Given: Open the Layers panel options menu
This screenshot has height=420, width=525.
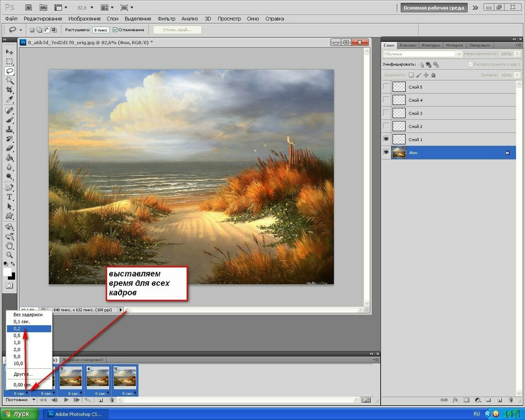Looking at the screenshot, I should point(518,45).
